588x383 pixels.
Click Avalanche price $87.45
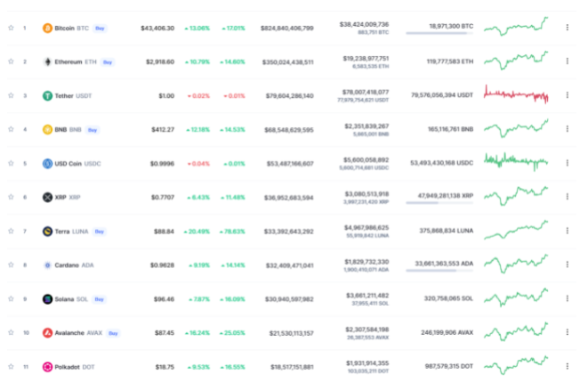tap(165, 333)
